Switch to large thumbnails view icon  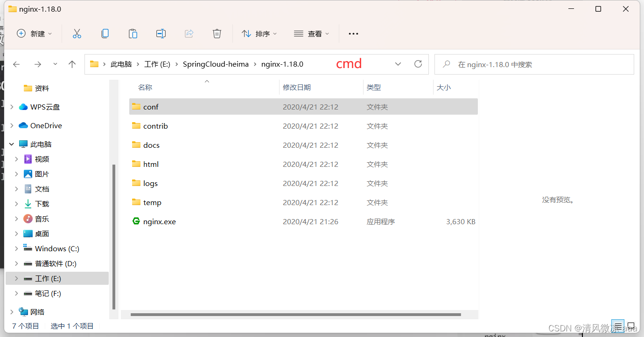(631, 325)
